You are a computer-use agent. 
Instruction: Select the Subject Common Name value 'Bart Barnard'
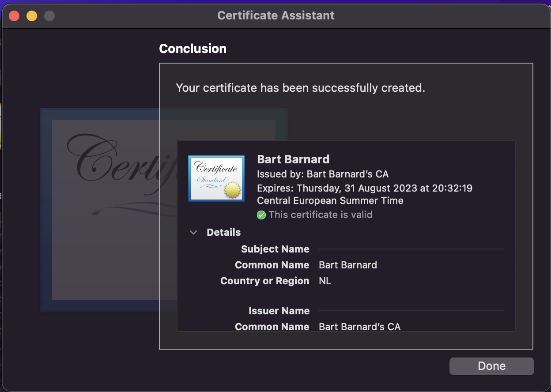(348, 265)
